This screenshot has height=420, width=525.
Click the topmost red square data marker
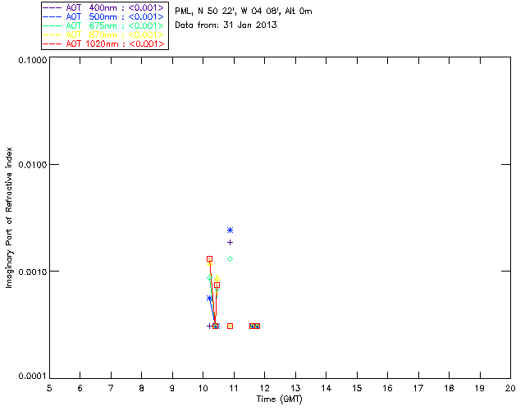[210, 259]
